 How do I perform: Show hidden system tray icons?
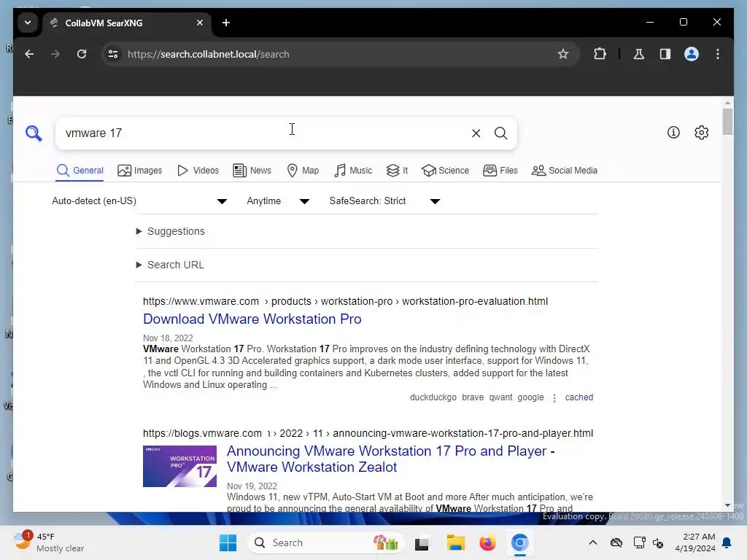592,542
